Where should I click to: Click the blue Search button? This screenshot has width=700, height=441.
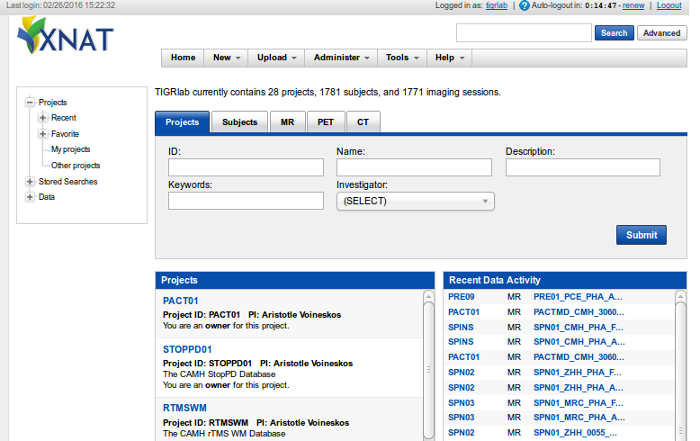(x=614, y=33)
